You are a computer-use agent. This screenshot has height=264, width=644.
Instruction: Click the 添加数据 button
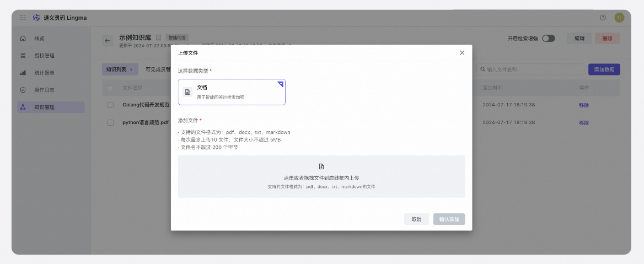tap(604, 69)
